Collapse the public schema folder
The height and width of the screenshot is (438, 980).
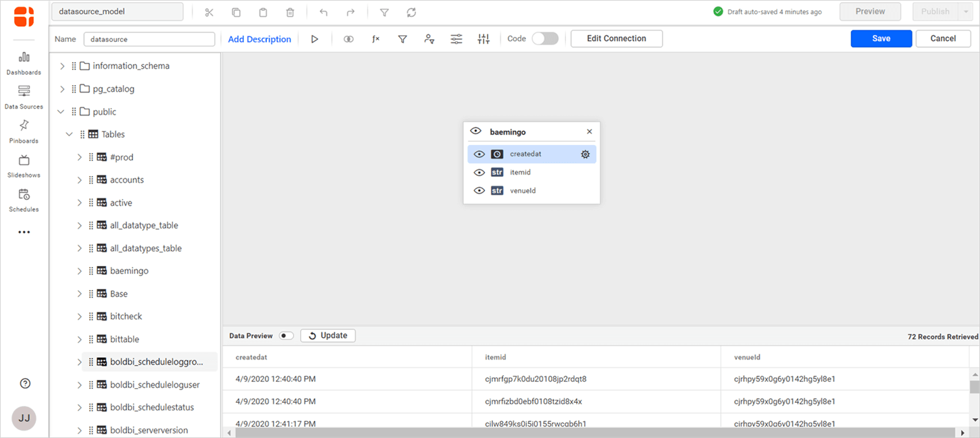tap(61, 112)
